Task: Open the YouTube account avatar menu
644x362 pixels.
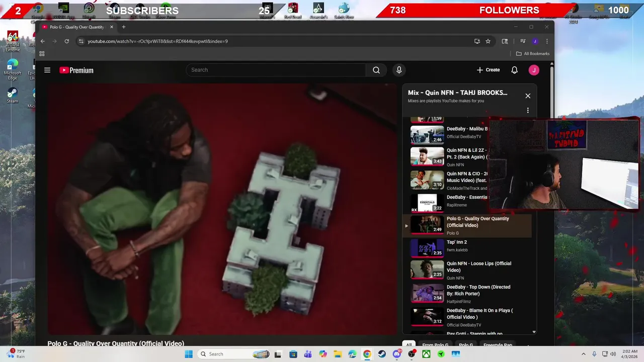Action: coord(534,70)
